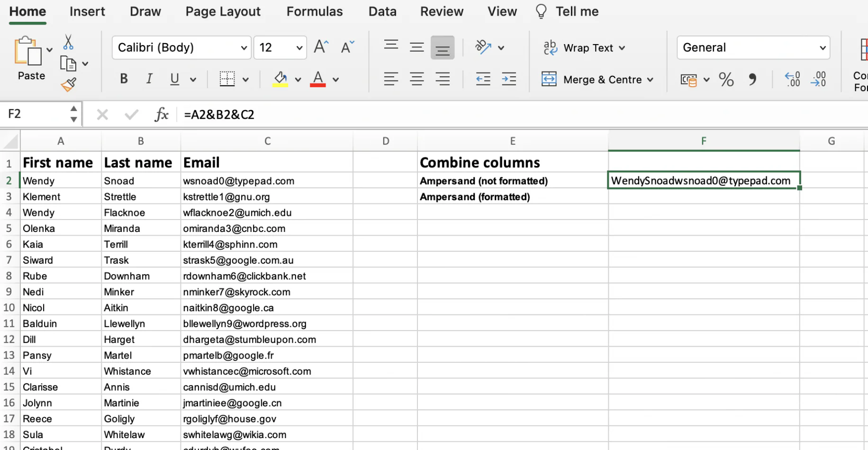
Task: Select the Format Painter tool
Action: point(68,84)
